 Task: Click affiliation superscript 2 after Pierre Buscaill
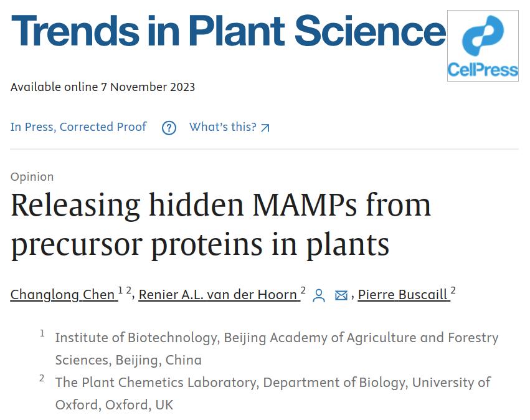point(453,290)
